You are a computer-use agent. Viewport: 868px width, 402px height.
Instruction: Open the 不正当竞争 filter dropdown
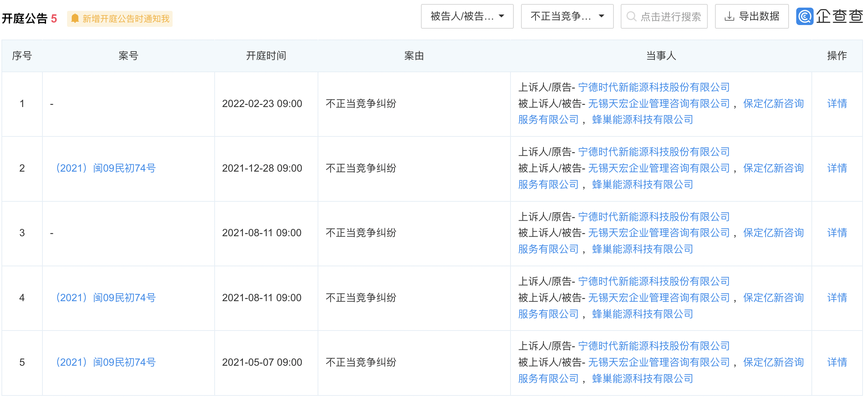pos(567,16)
